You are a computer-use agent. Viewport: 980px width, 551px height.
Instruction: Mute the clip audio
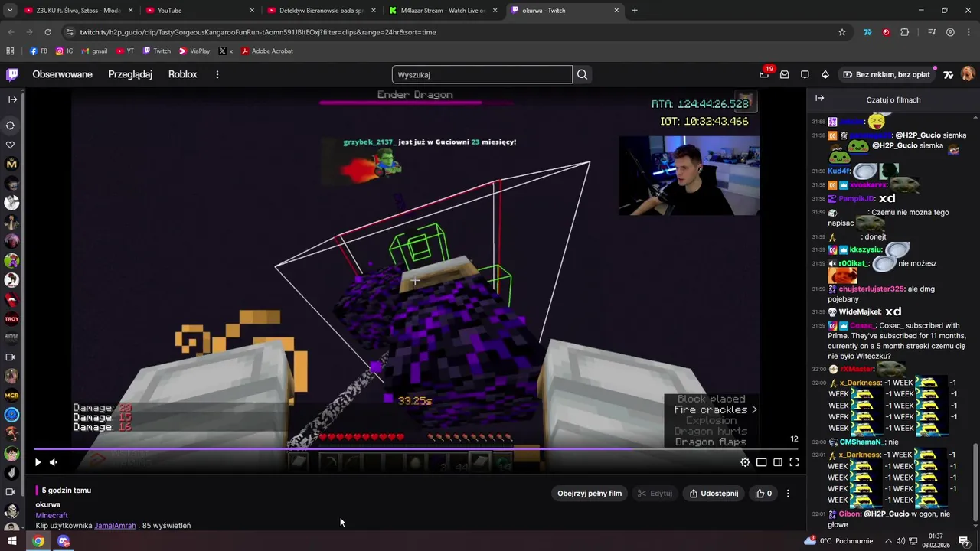click(x=53, y=461)
